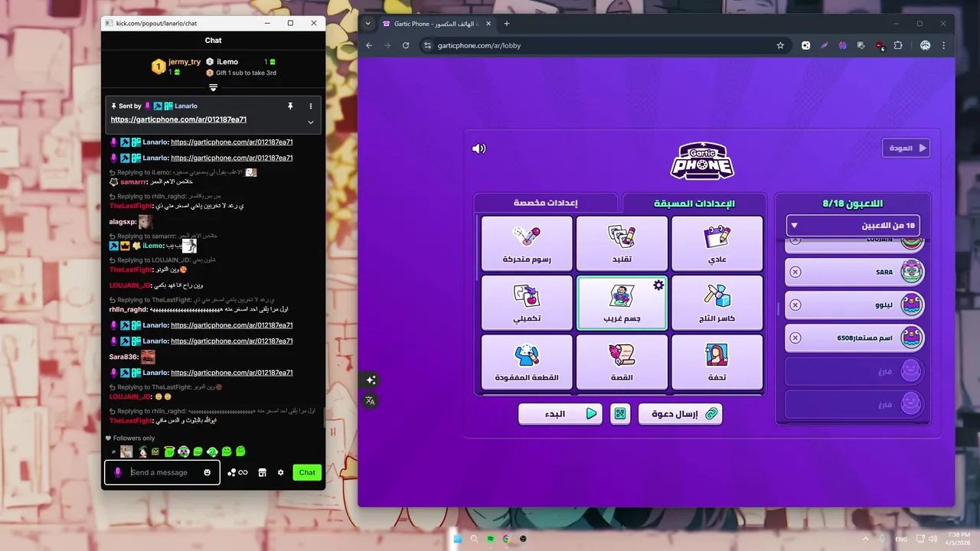Unpin the pinned message with pin icon
The height and width of the screenshot is (551, 980).
[x=290, y=106]
